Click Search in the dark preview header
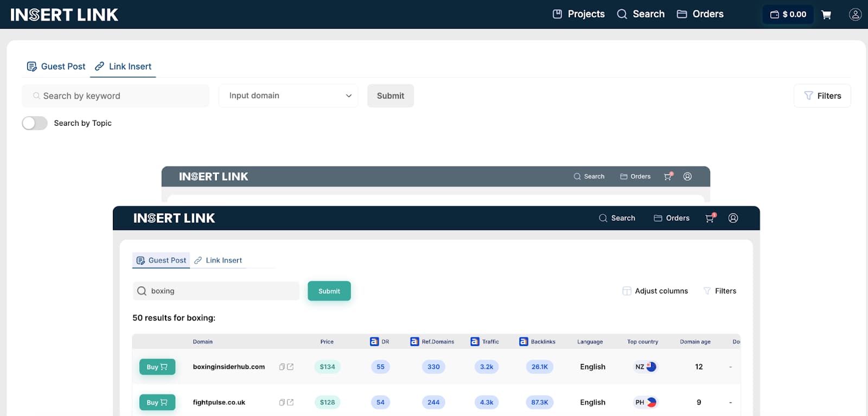Screen dimensions: 868x416 pos(617,218)
